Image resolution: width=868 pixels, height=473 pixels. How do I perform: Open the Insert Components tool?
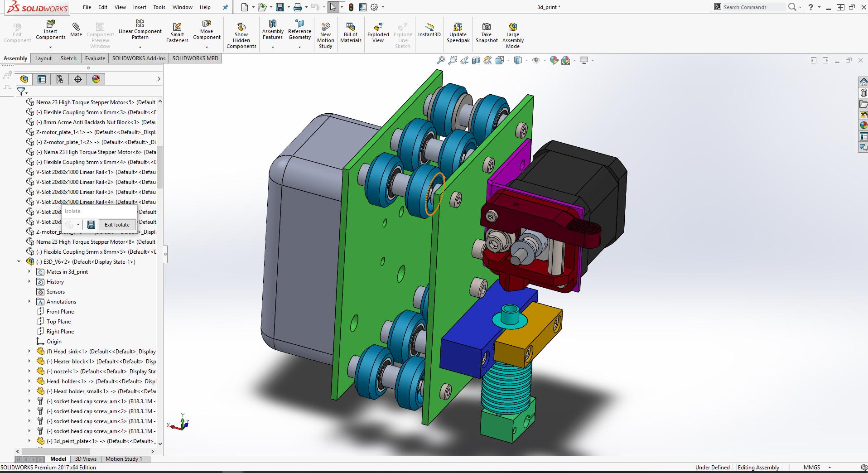pyautogui.click(x=50, y=30)
